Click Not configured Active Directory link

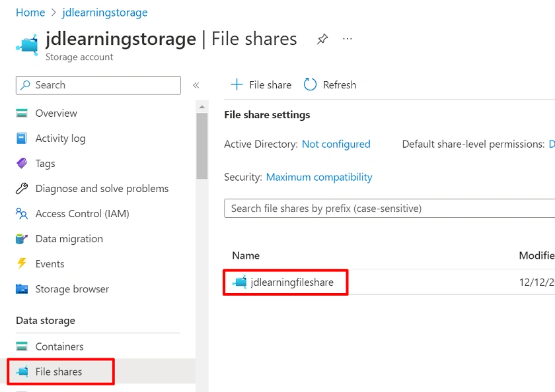click(336, 145)
